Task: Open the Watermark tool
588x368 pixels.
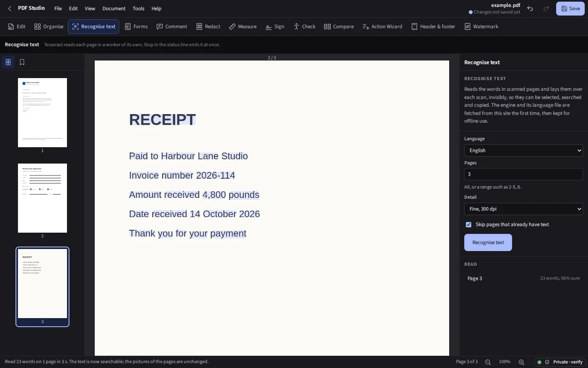Action: tap(481, 27)
